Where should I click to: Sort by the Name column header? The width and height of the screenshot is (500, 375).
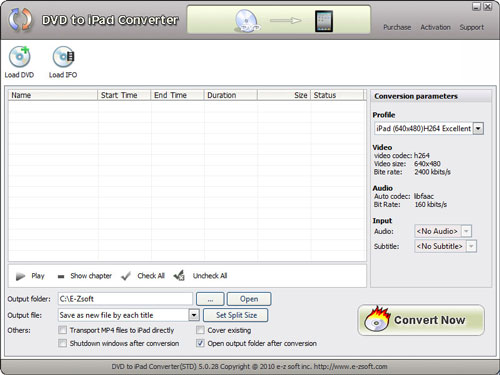coord(53,95)
